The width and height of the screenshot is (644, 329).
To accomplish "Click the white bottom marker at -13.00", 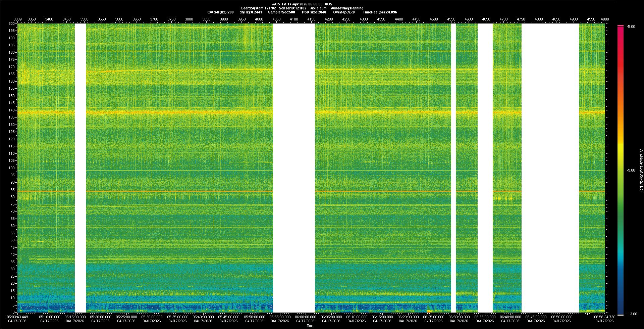I will pos(621,315).
